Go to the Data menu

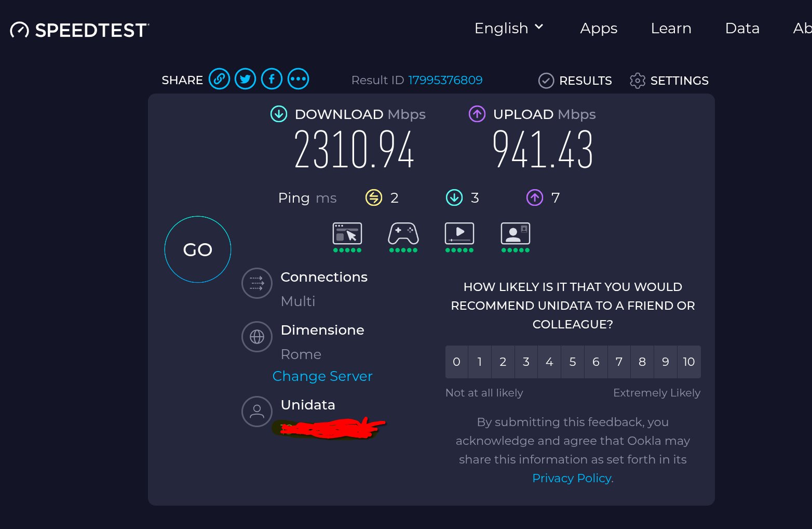742,28
